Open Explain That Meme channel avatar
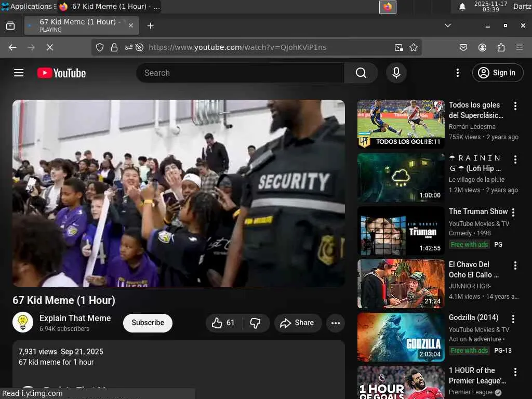 tap(23, 322)
